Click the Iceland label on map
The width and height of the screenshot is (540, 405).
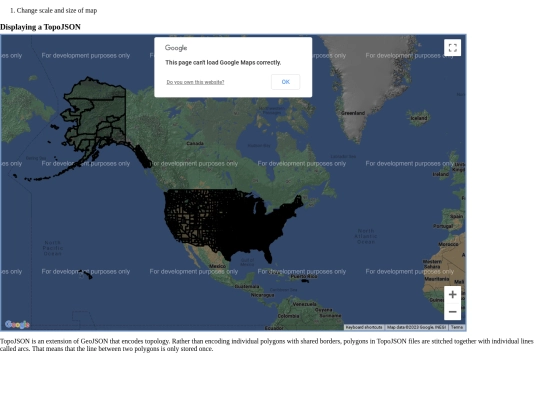419,118
